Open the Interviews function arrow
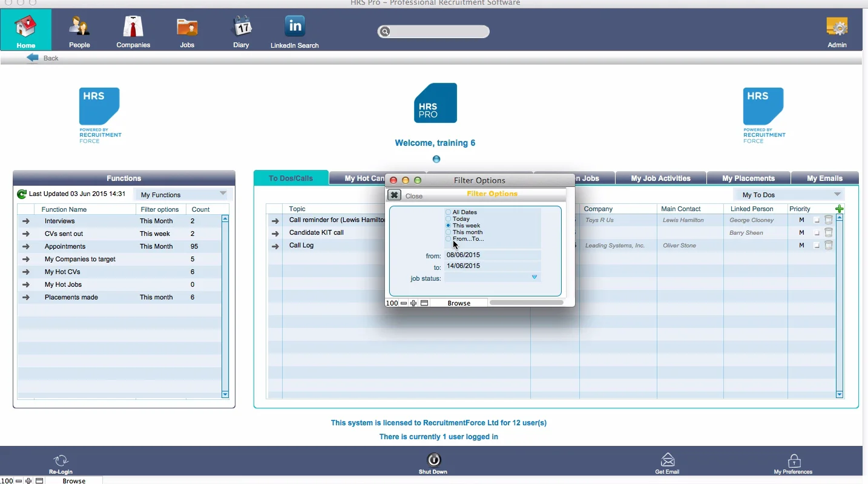Screen dimensions: 868x484 pyautogui.click(x=26, y=221)
